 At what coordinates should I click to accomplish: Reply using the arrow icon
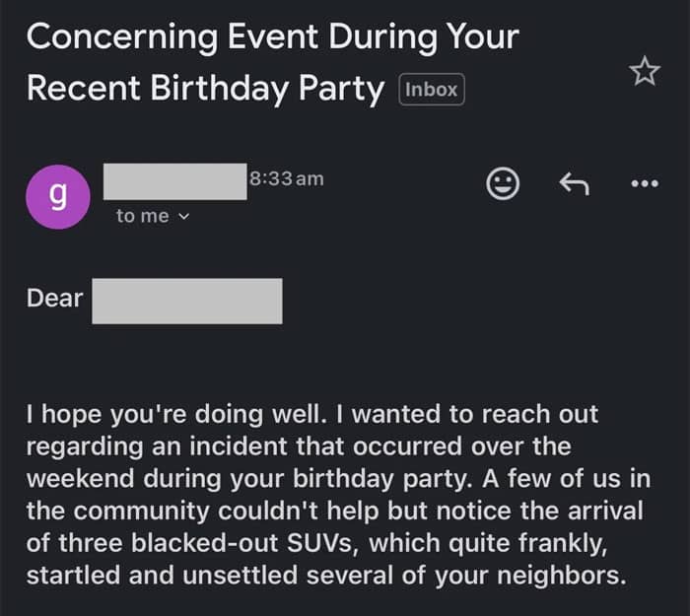[x=574, y=182]
